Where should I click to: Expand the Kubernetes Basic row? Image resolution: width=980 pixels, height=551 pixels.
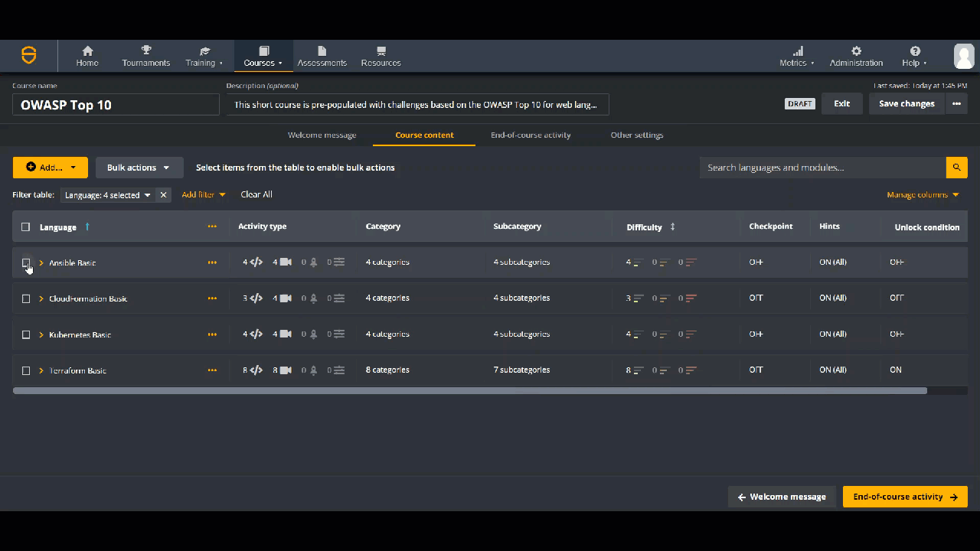pos(41,334)
